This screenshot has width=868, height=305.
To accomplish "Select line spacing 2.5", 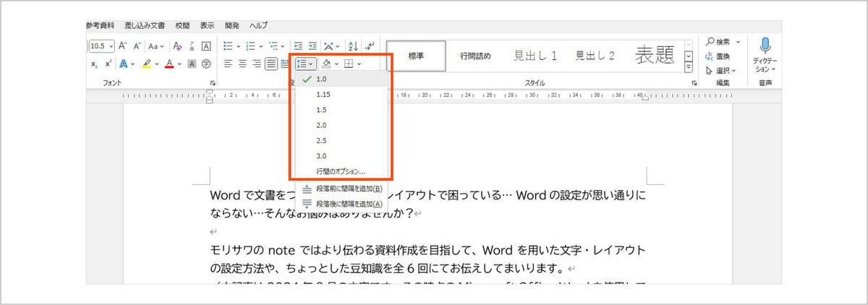I will (x=341, y=140).
